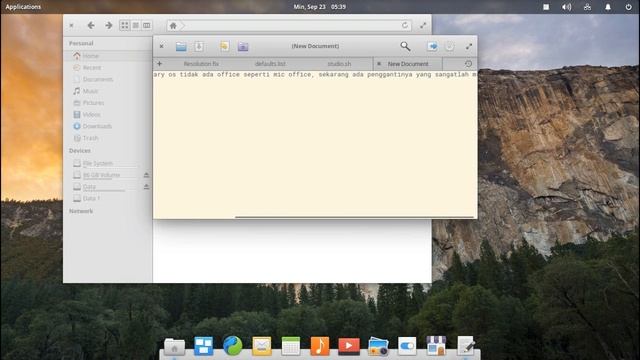Launch Calendar from the dock
The width and height of the screenshot is (640, 360).
click(291, 346)
